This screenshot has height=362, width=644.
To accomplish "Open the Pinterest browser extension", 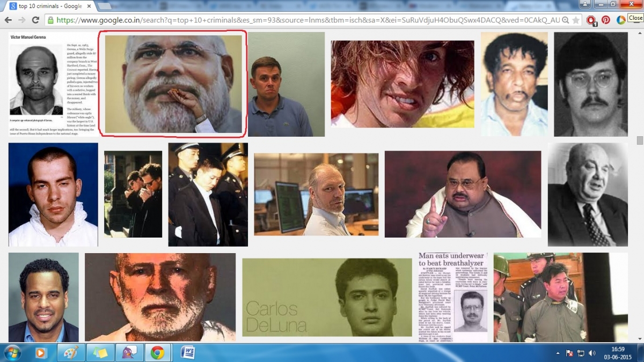I will [x=605, y=19].
